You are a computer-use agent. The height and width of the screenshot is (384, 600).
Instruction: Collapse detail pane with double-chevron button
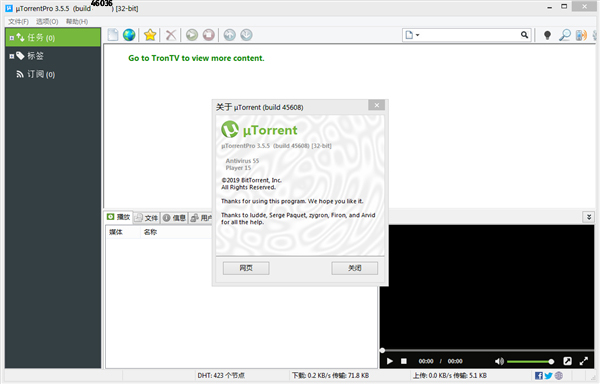[x=589, y=217]
